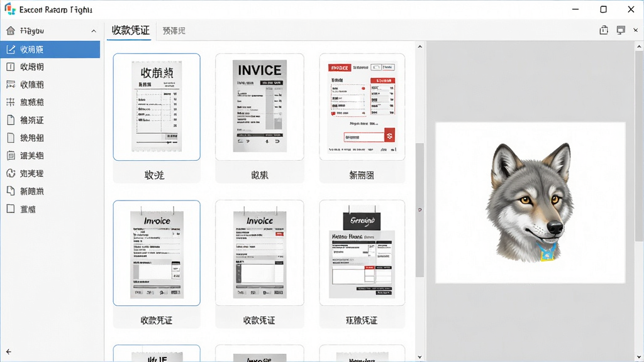Select the template thumbnail with the black hanging sign
Viewport: 644px width, 362px height.
tap(362, 253)
